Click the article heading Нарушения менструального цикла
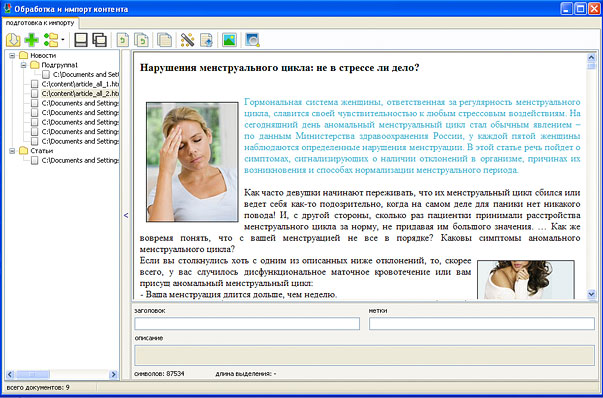 280,68
